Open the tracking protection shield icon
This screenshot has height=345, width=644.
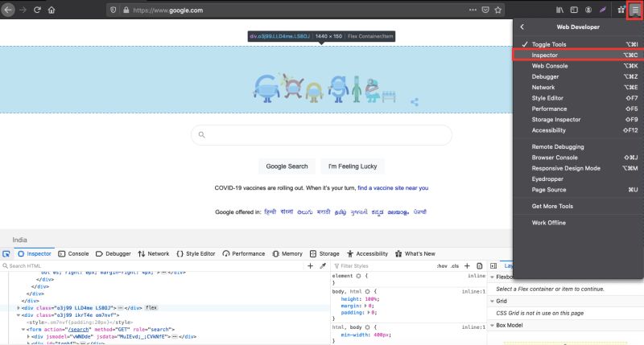pos(113,10)
